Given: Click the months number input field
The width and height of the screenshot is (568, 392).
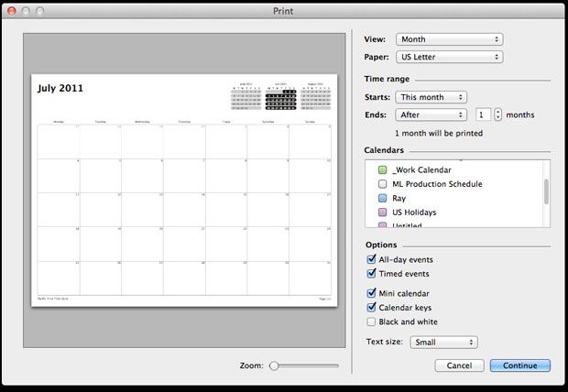Looking at the screenshot, I should (x=483, y=114).
